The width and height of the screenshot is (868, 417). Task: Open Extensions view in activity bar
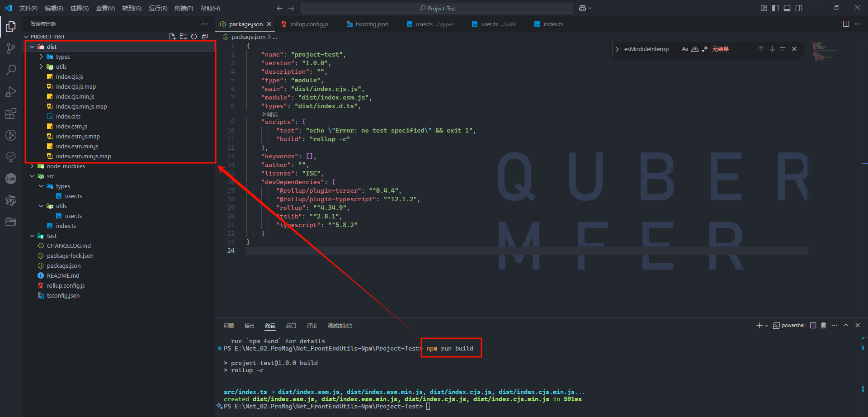tap(11, 114)
